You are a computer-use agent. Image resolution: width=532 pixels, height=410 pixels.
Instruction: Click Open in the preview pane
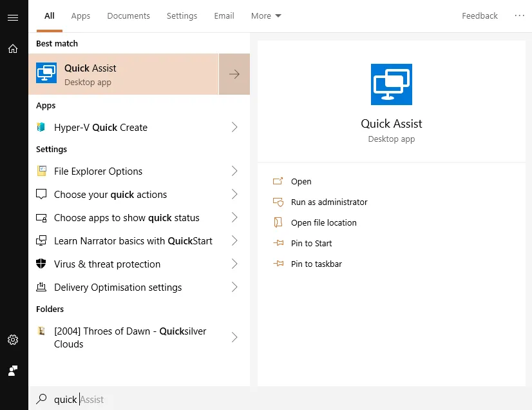click(301, 181)
